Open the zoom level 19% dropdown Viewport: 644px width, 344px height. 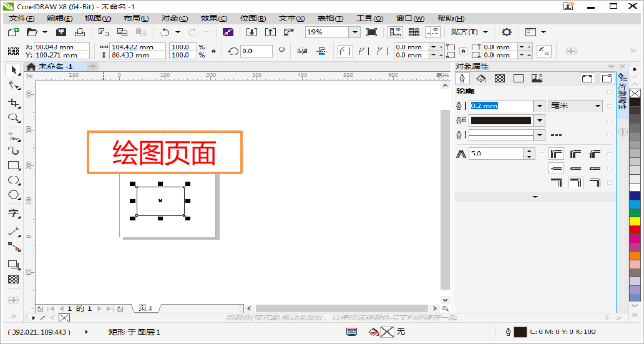[354, 32]
